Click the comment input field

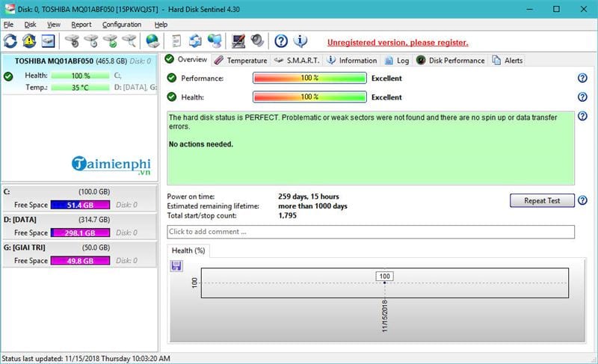(x=371, y=232)
